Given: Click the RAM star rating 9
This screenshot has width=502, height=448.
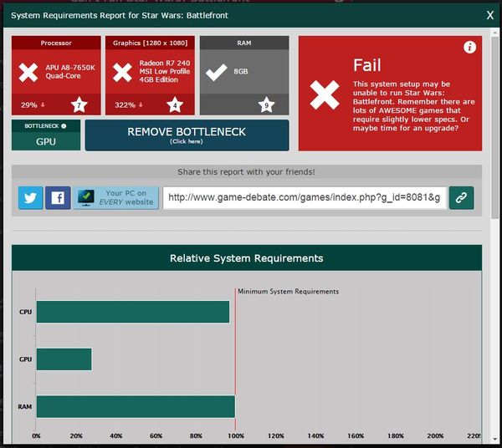Looking at the screenshot, I should pos(266,104).
